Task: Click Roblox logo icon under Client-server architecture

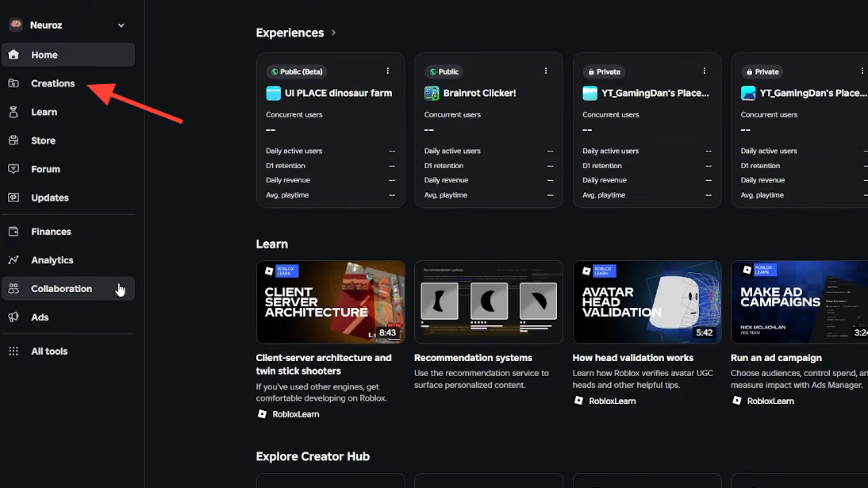Action: click(x=263, y=413)
